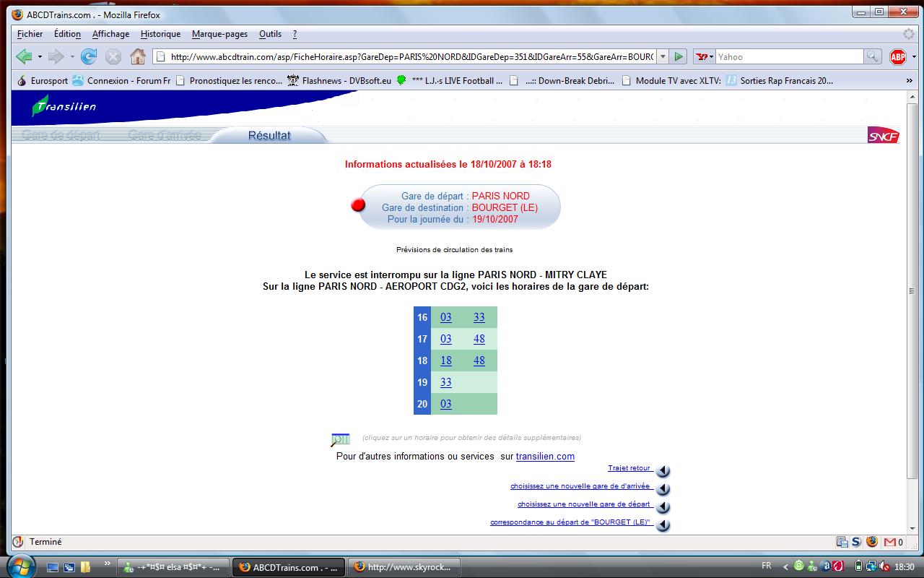Click the green back arrow button

[24, 56]
